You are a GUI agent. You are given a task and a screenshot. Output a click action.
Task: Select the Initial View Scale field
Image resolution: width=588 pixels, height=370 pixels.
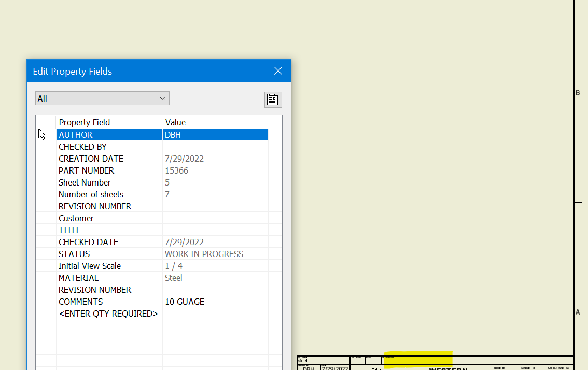pos(109,266)
